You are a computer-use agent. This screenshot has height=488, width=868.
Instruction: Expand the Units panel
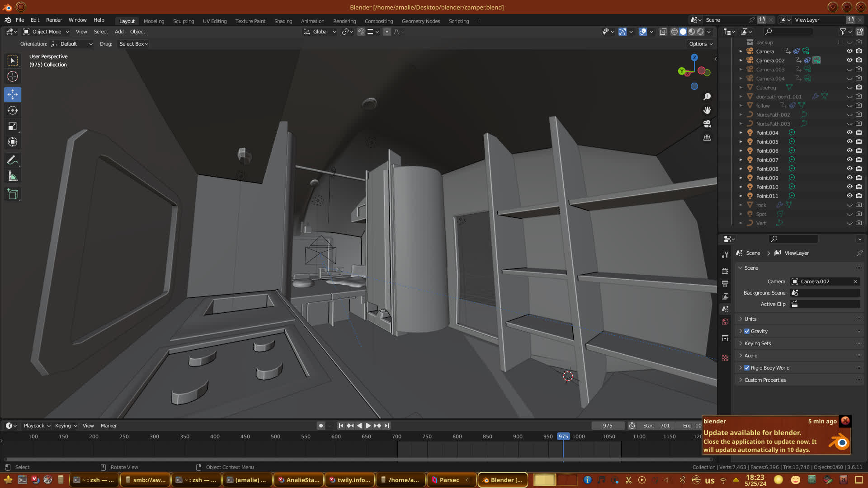tap(750, 319)
